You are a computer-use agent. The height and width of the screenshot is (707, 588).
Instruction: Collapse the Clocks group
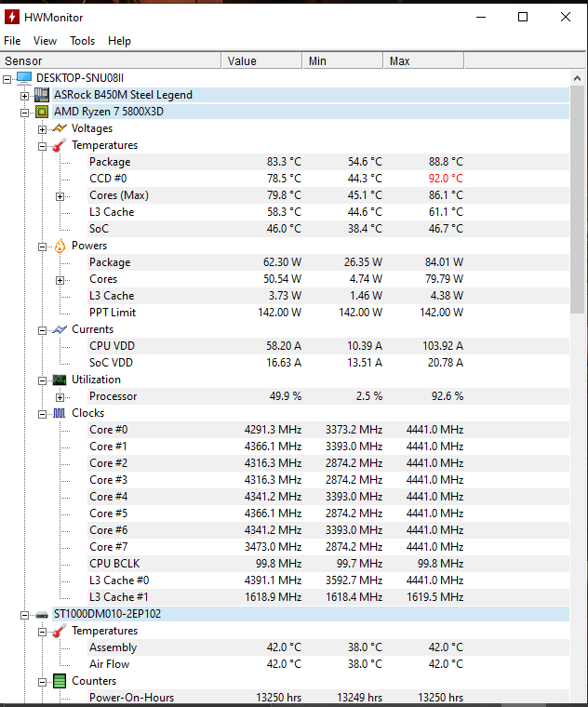(x=42, y=414)
